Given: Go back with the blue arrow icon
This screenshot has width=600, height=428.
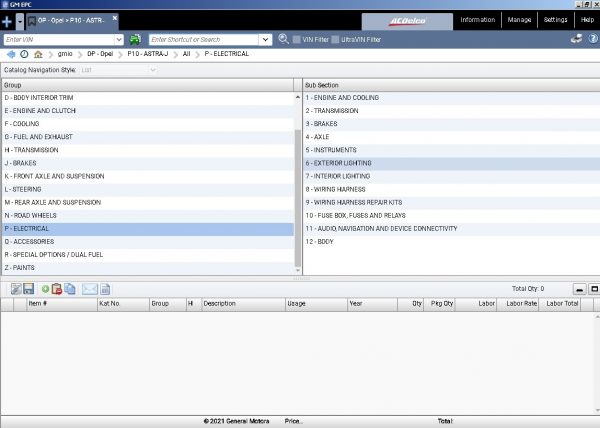Looking at the screenshot, I should pyautogui.click(x=11, y=54).
